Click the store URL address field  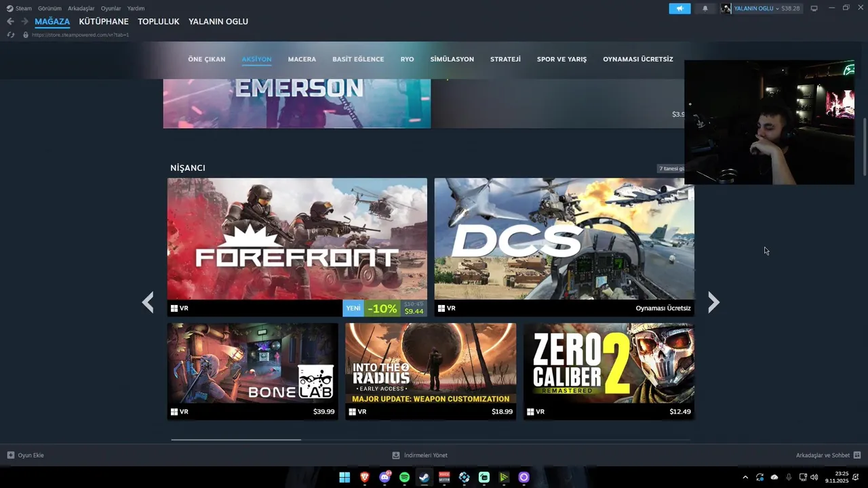pos(80,35)
